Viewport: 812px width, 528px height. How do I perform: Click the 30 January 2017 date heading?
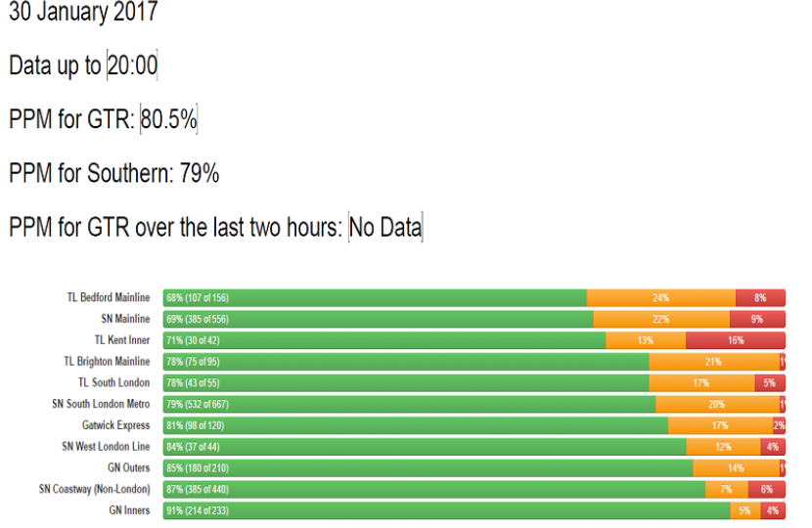coord(82,14)
